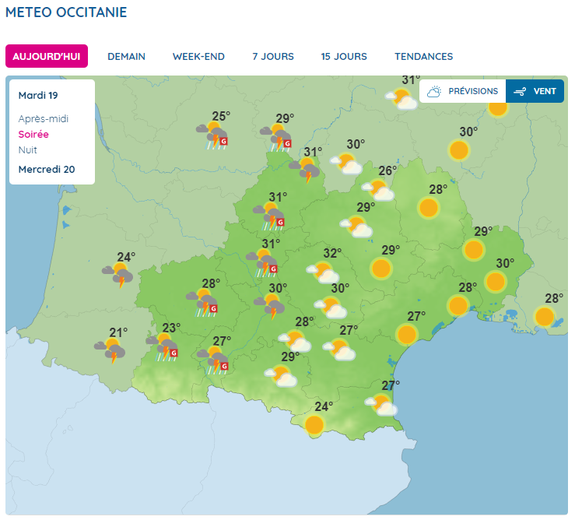Select the Après-midi time period
This screenshot has width=575, height=520.
tap(43, 119)
